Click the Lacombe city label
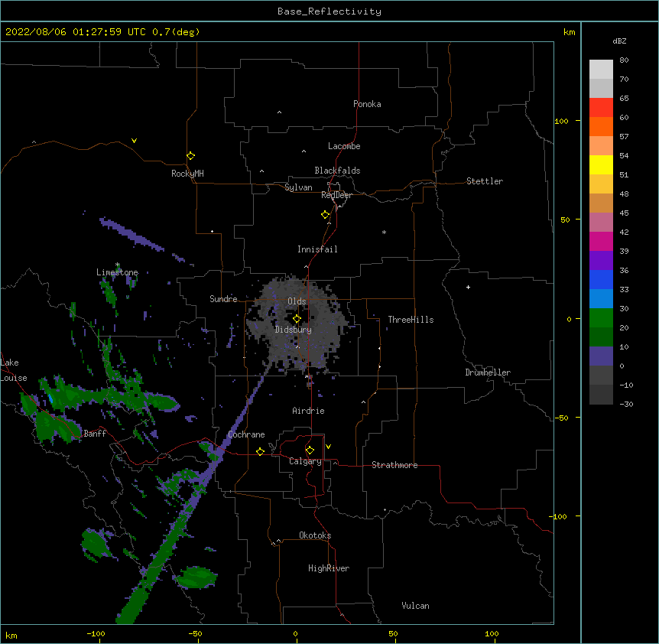 [344, 146]
